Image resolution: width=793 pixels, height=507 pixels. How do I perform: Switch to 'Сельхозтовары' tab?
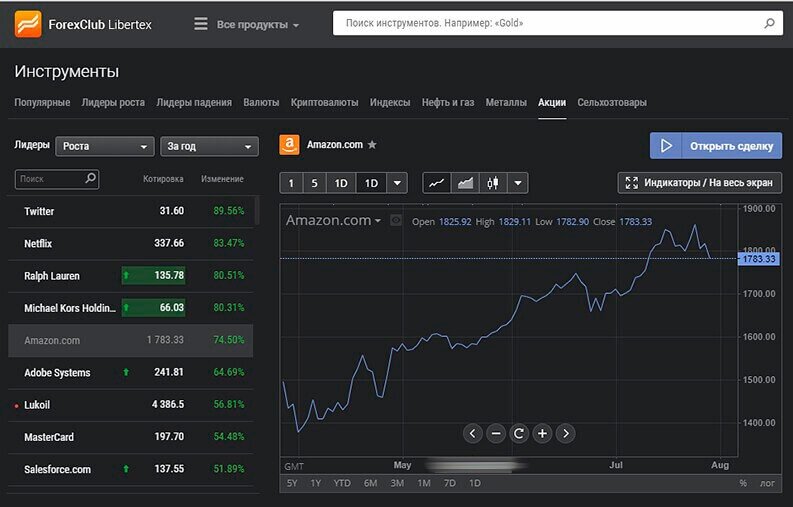[612, 102]
